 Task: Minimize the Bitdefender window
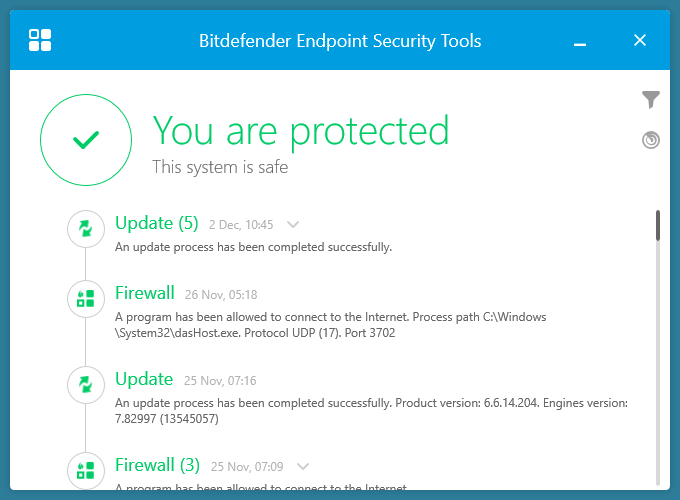pos(581,41)
